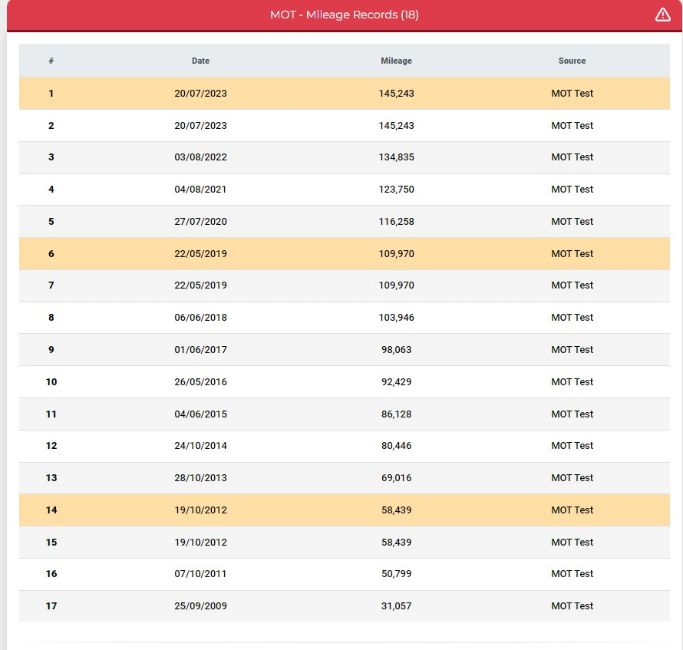Click date 04/06/2015 in row 11
The height and width of the screenshot is (650, 683).
[200, 414]
